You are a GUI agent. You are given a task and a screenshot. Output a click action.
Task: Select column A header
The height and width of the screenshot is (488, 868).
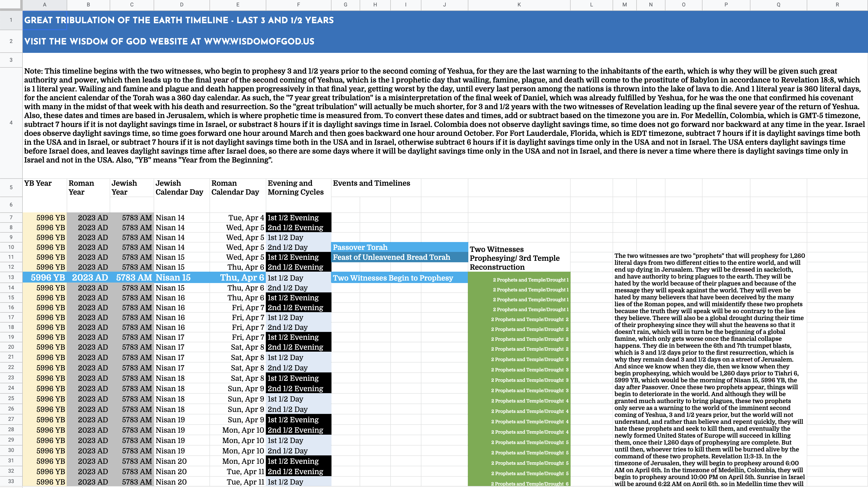pos(44,5)
